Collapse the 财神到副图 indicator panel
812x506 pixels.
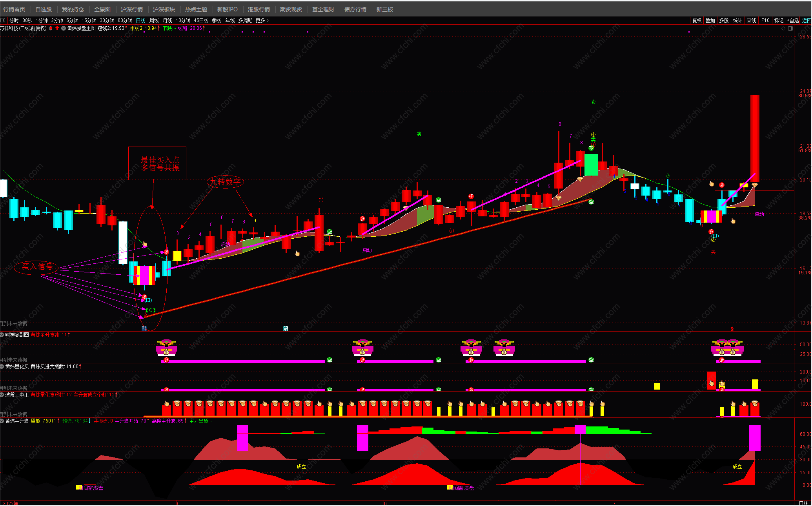[2, 335]
